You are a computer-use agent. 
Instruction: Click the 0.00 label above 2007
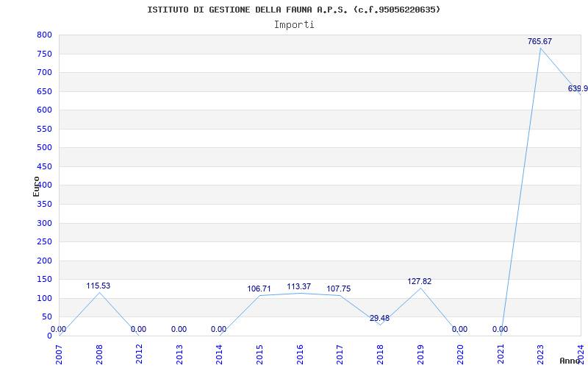coord(58,329)
